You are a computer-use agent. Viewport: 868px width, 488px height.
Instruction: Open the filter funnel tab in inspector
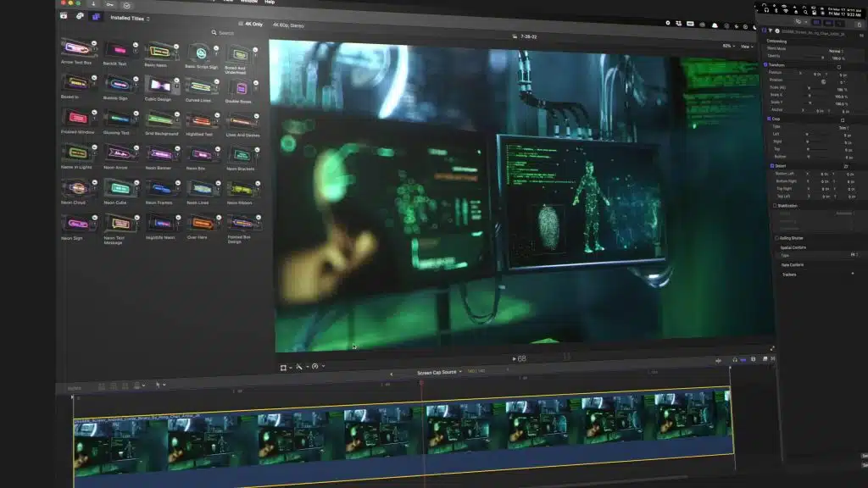click(770, 30)
